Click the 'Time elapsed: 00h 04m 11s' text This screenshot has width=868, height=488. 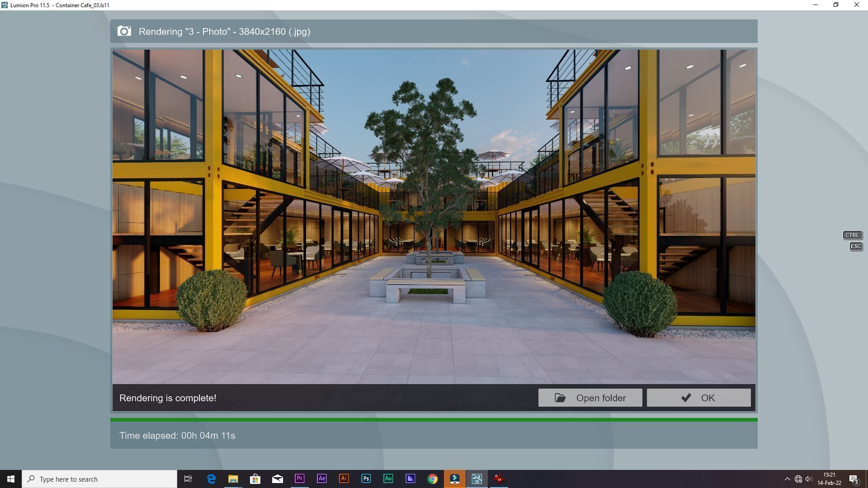click(x=177, y=436)
